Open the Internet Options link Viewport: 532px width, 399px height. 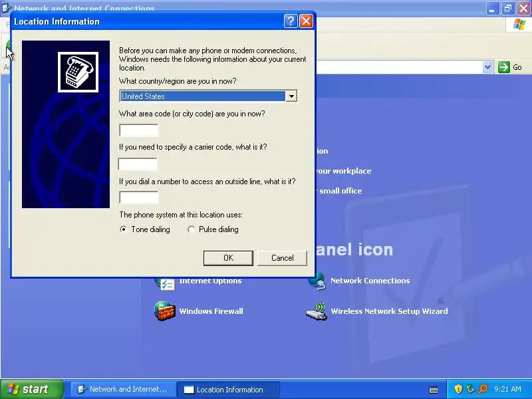pyautogui.click(x=210, y=281)
